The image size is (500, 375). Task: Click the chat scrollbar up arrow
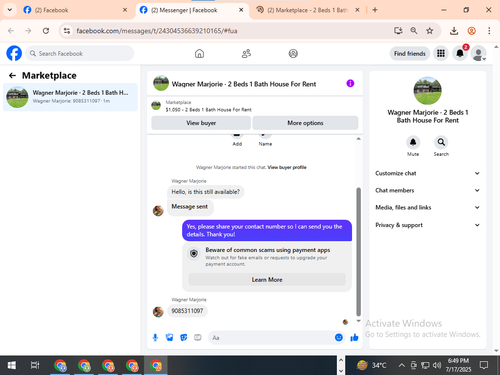pos(358,139)
